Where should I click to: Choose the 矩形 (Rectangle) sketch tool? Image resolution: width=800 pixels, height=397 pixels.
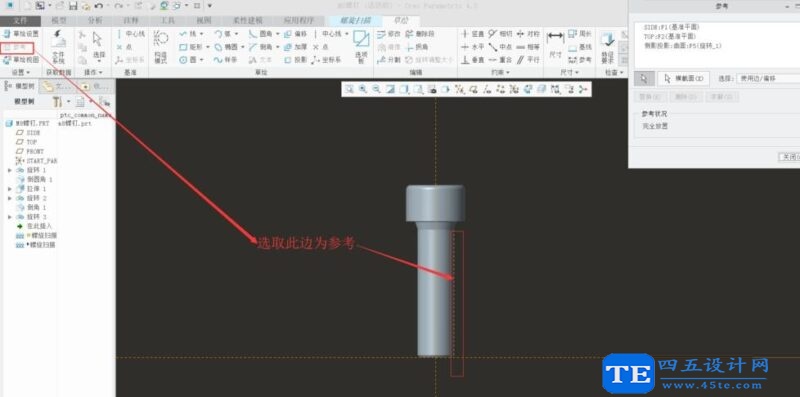pos(192,47)
